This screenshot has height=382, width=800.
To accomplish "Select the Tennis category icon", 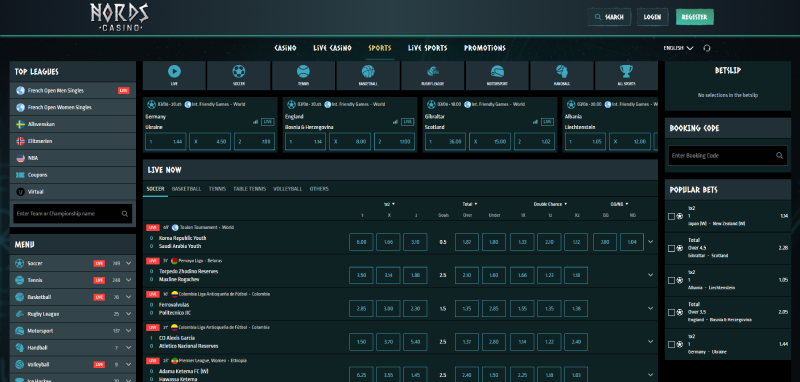I will [304, 71].
